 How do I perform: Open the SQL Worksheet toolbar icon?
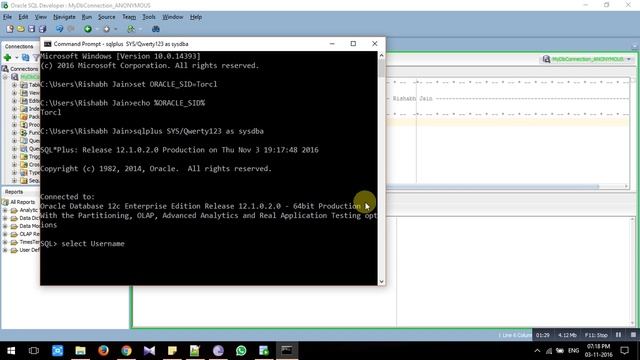tap(131, 29)
